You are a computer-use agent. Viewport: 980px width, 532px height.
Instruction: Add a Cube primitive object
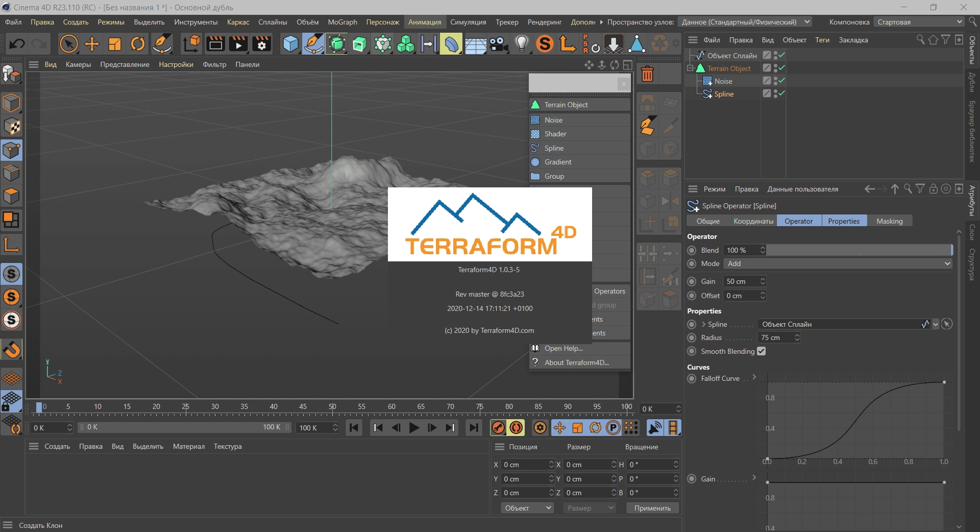[290, 44]
